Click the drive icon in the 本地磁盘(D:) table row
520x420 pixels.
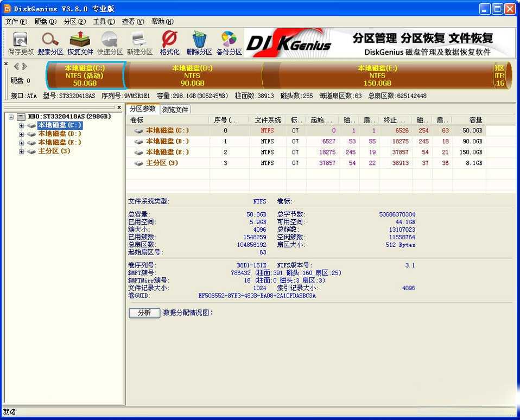pos(138,142)
